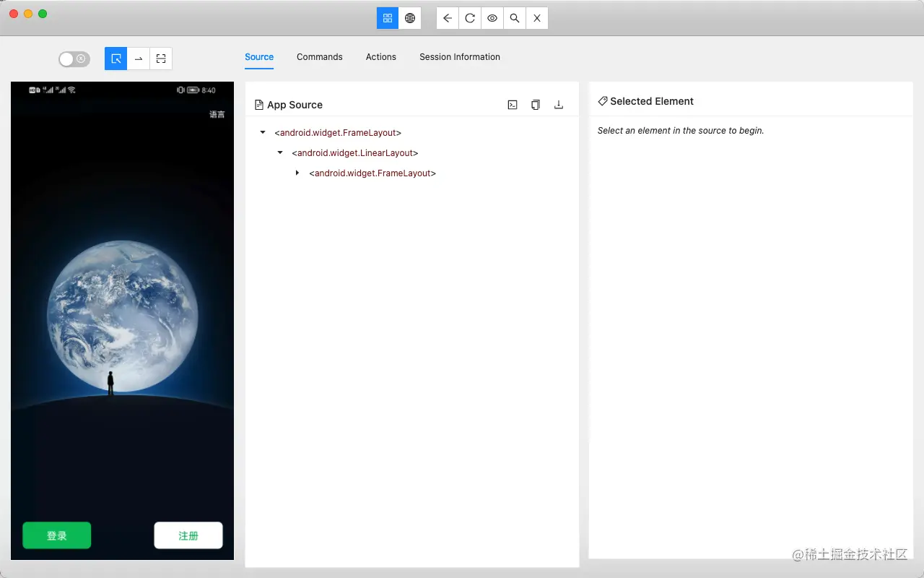Refresh source and screenshot
The height and width of the screenshot is (578, 924).
470,18
